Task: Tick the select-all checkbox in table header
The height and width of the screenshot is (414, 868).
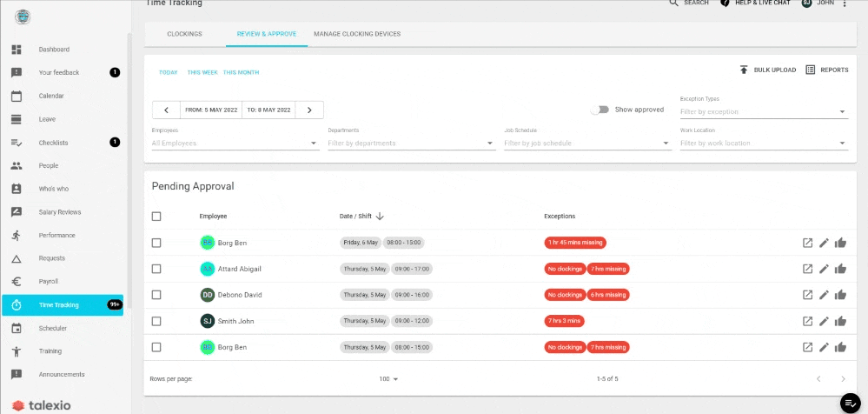Action: click(156, 217)
